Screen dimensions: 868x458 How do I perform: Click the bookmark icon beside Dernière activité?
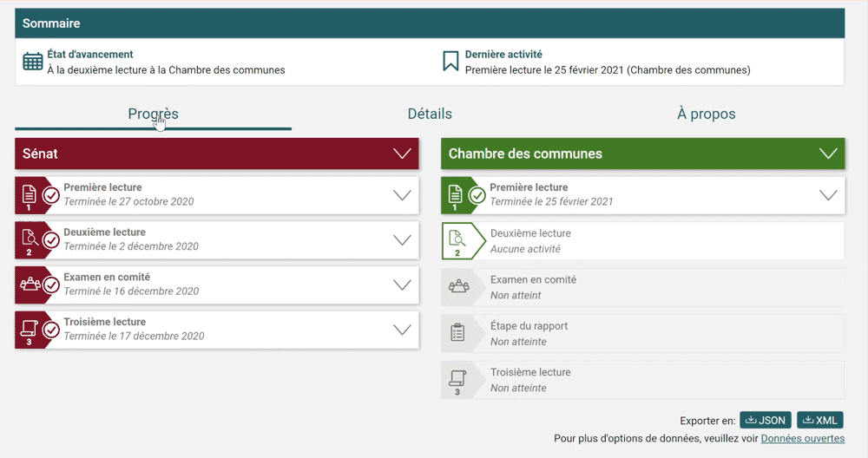(x=450, y=62)
